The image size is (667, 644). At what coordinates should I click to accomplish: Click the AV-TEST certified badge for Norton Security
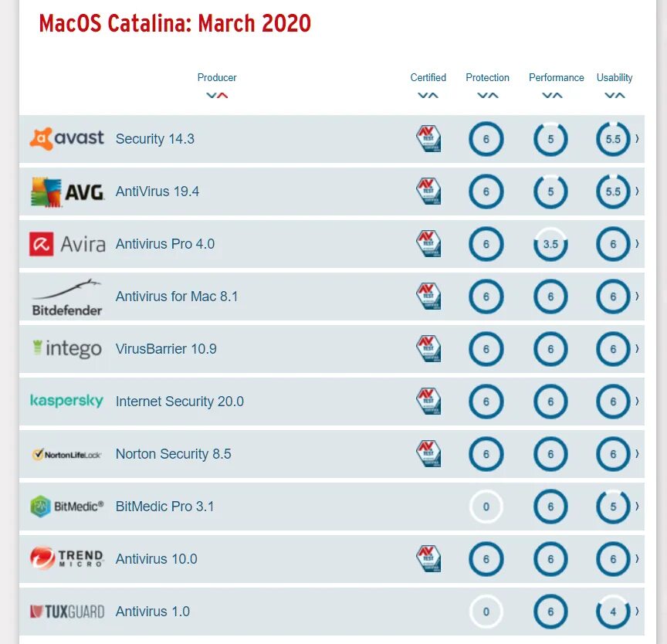pos(428,454)
